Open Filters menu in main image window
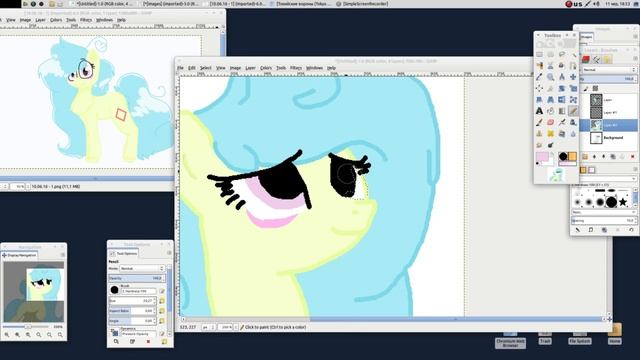The width and height of the screenshot is (640, 360). tap(296, 68)
